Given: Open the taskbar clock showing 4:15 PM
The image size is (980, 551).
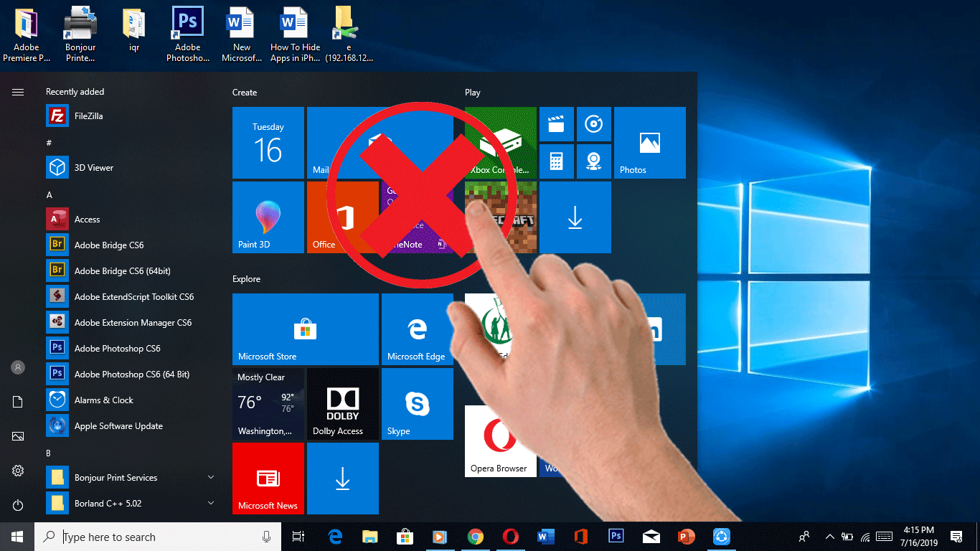Looking at the screenshot, I should [919, 537].
